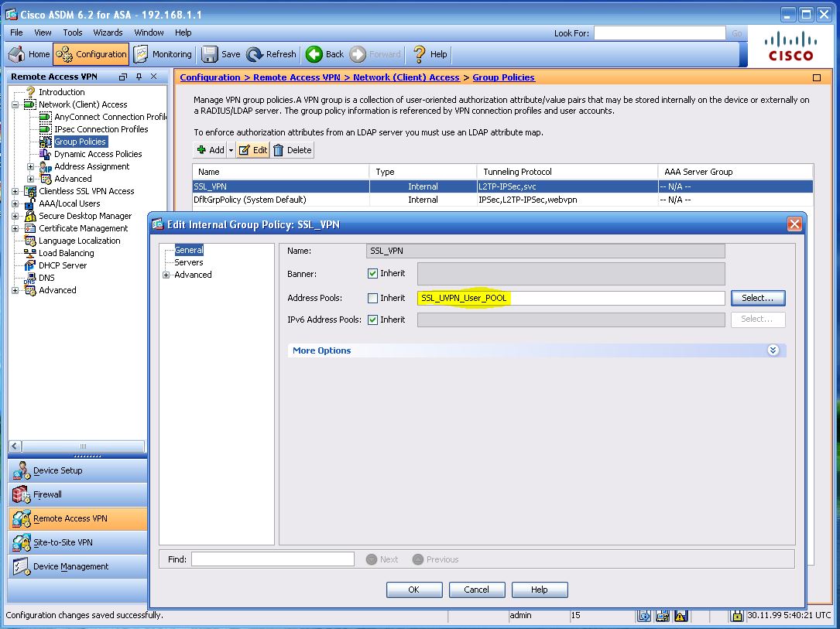Click the Find input field
Image resolution: width=840 pixels, height=629 pixels.
273,559
